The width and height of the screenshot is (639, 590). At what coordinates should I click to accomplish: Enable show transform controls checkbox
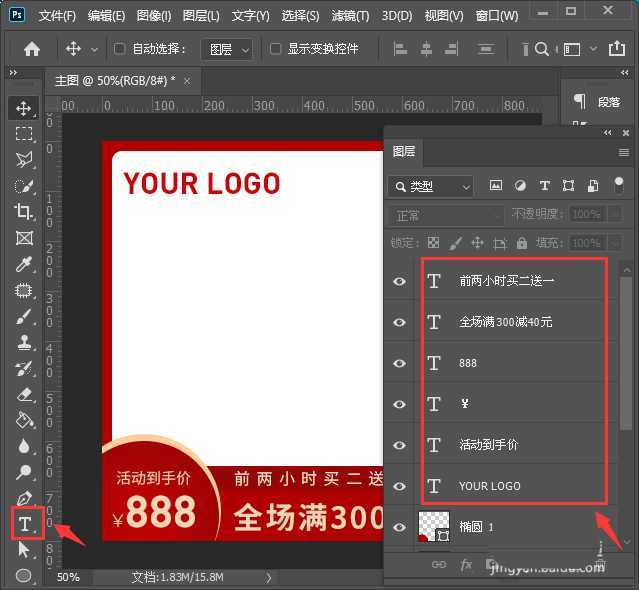276,49
